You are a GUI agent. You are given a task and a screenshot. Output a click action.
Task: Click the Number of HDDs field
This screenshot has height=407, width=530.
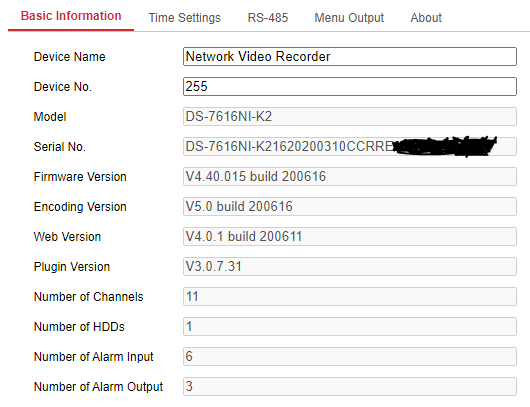tap(350, 327)
